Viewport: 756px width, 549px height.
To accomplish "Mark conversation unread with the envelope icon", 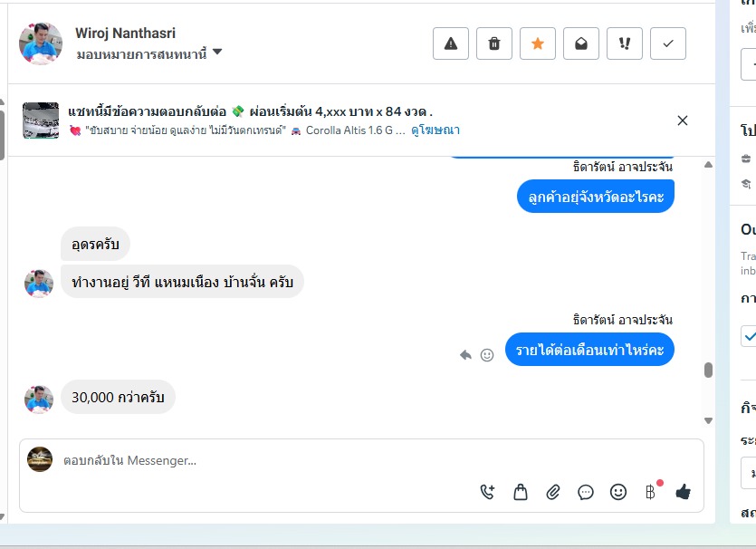I will click(581, 43).
